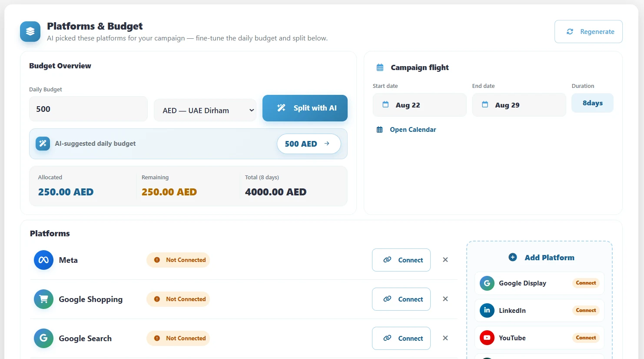Click the Campaign flight calendar icon
Viewport: 644px width, 359px height.
pos(380,67)
